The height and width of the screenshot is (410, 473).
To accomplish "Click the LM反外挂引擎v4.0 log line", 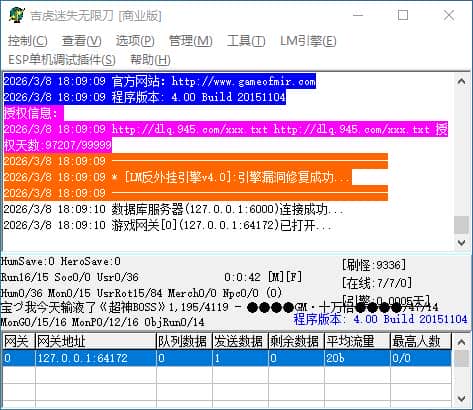I will tap(178, 177).
